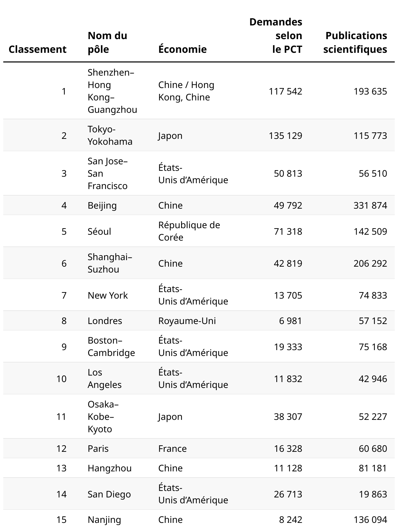Screen dimensions: 398x532
Task: Select the Shanghai–Suzhou cell
Action: [109, 263]
